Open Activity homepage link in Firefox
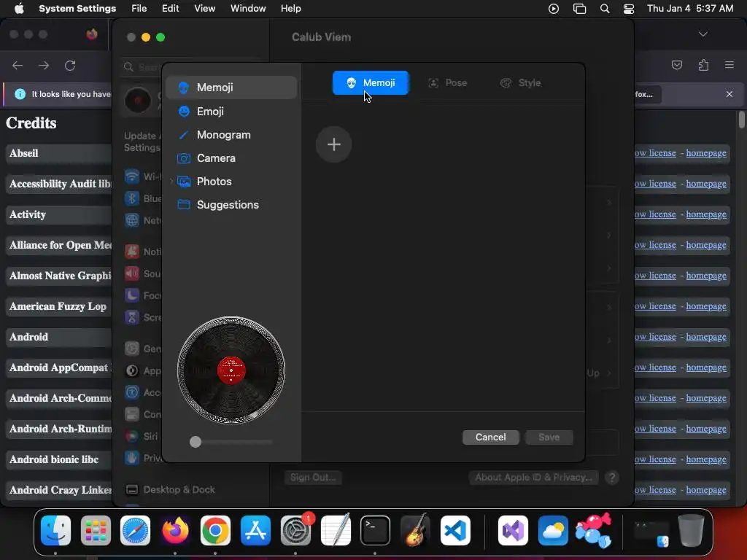Image resolution: width=747 pixels, height=560 pixels. [706, 214]
